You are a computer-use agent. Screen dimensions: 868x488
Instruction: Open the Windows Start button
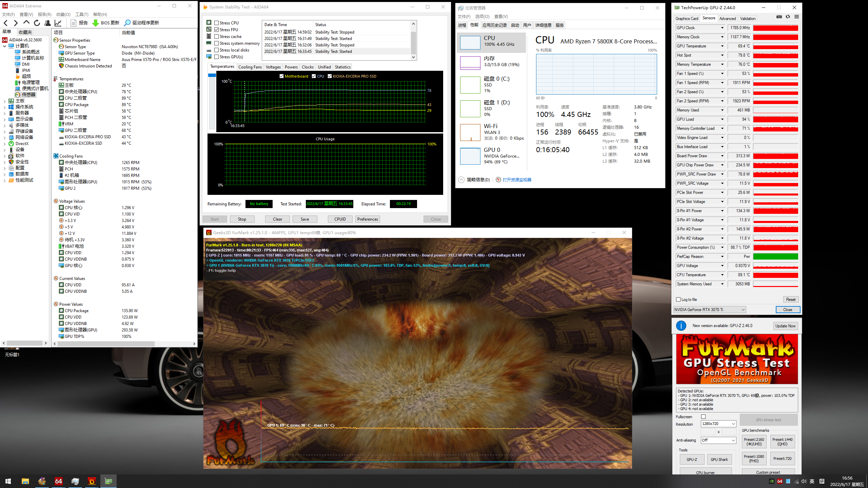point(8,481)
